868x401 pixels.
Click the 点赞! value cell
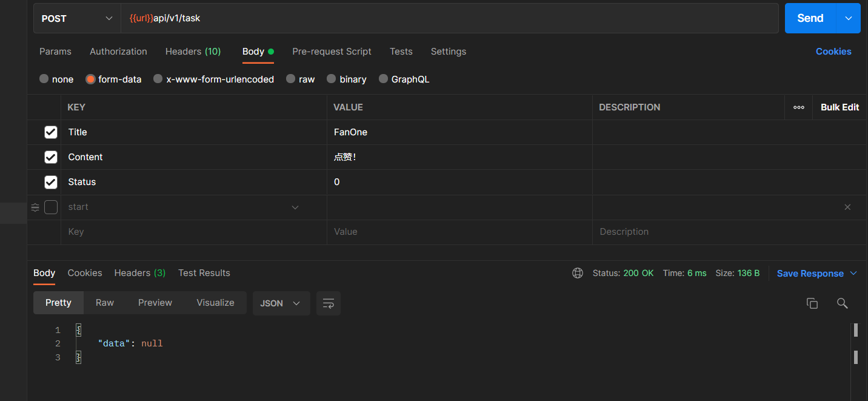(x=459, y=157)
